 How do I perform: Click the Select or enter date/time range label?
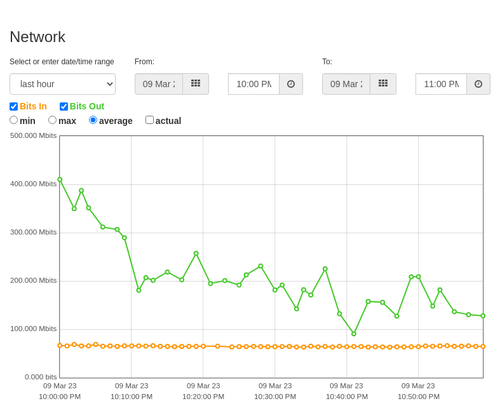click(62, 62)
